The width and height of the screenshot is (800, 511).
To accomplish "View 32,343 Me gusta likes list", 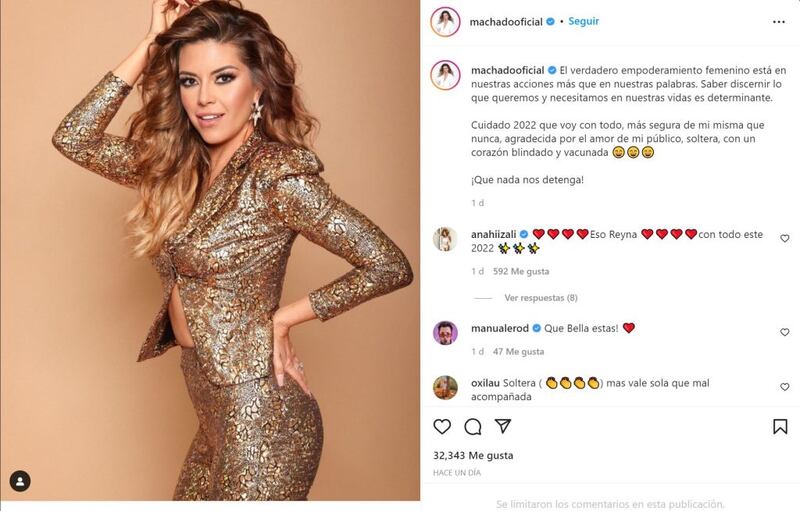I will (x=473, y=455).
